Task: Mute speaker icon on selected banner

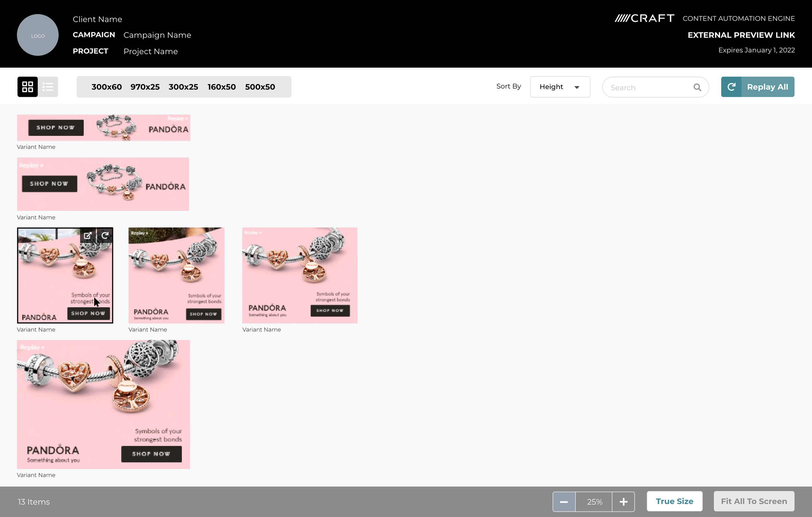Action: [x=23, y=233]
